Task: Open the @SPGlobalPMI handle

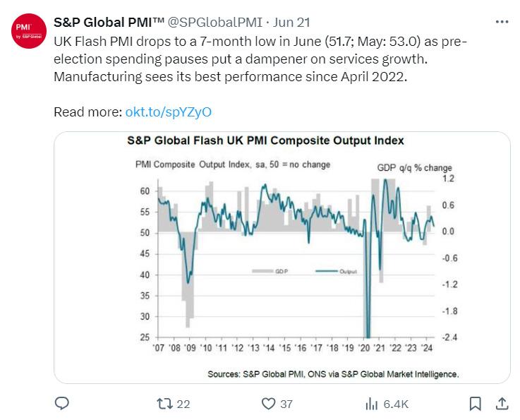Action: pos(215,22)
